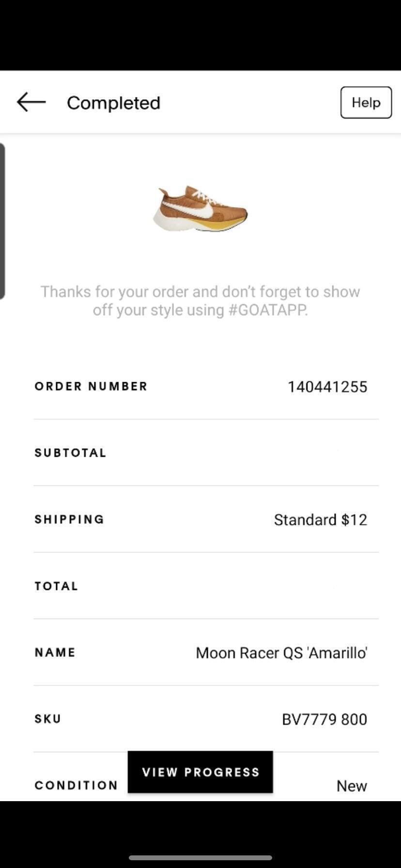The height and width of the screenshot is (868, 401).
Task: Tap the Name row label
Action: [x=55, y=652]
